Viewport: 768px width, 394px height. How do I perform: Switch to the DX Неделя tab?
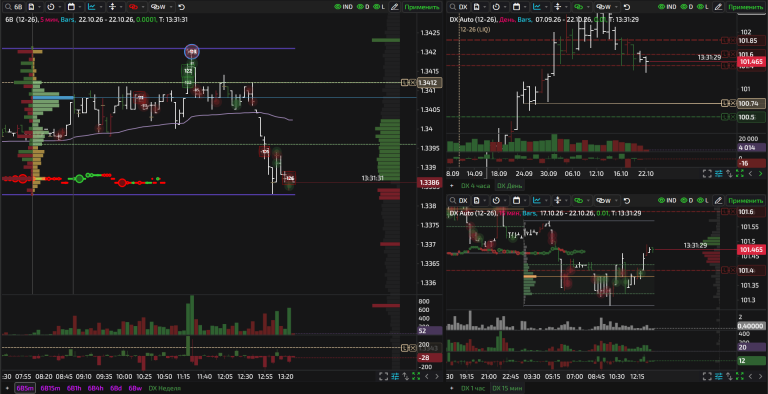pos(165,388)
